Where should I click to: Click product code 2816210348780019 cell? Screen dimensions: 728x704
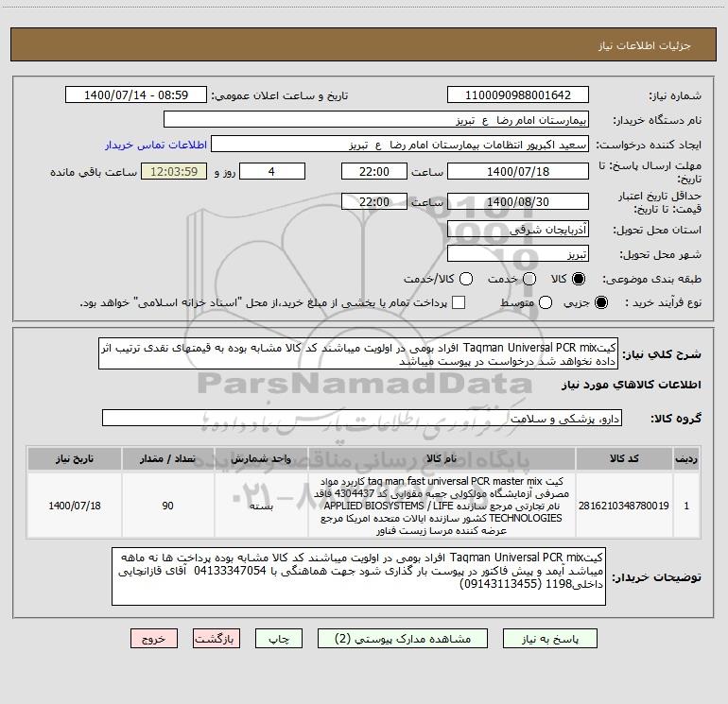click(624, 506)
